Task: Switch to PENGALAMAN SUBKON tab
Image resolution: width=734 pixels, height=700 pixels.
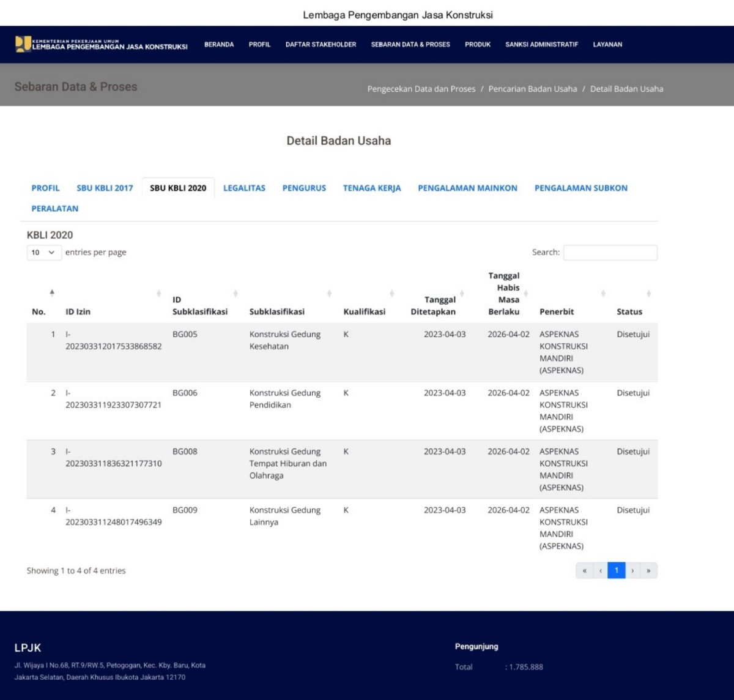Action: point(581,188)
